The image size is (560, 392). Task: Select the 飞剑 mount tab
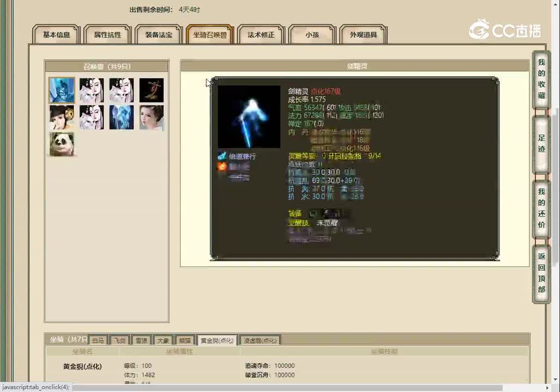click(x=120, y=340)
